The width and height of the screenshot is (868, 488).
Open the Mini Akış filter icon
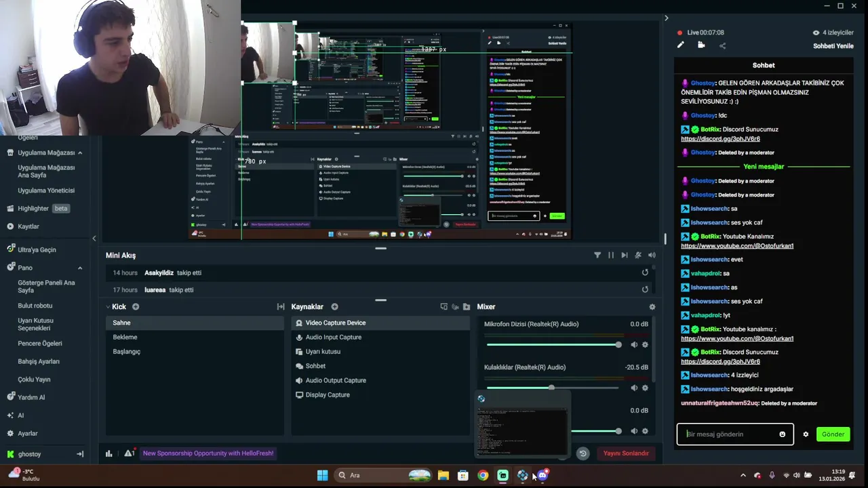[597, 256]
